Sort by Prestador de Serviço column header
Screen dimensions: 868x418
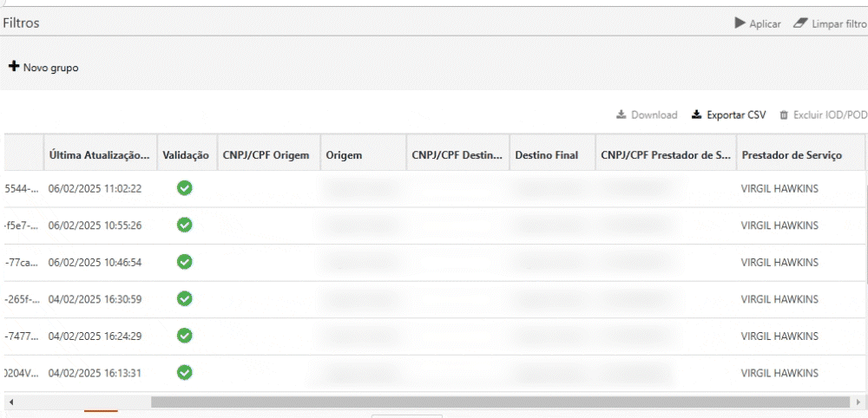point(792,155)
